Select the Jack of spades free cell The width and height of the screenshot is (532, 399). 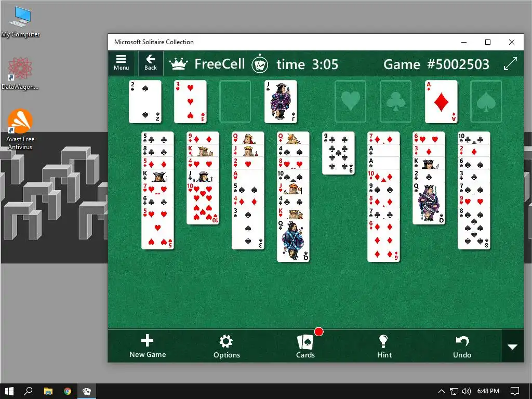[281, 101]
